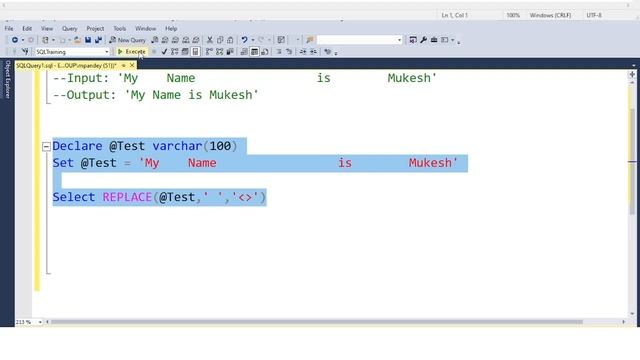The width and height of the screenshot is (640, 360).
Task: Open the Help menu
Action: (x=171, y=29)
